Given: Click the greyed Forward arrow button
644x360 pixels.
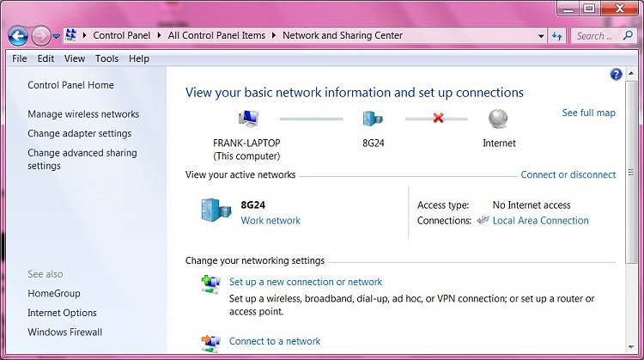Looking at the screenshot, I should pyautogui.click(x=40, y=36).
